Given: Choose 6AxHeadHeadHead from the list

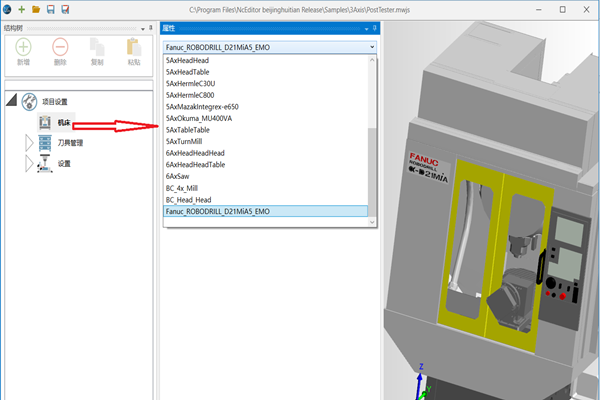Looking at the screenshot, I should click(x=266, y=153).
